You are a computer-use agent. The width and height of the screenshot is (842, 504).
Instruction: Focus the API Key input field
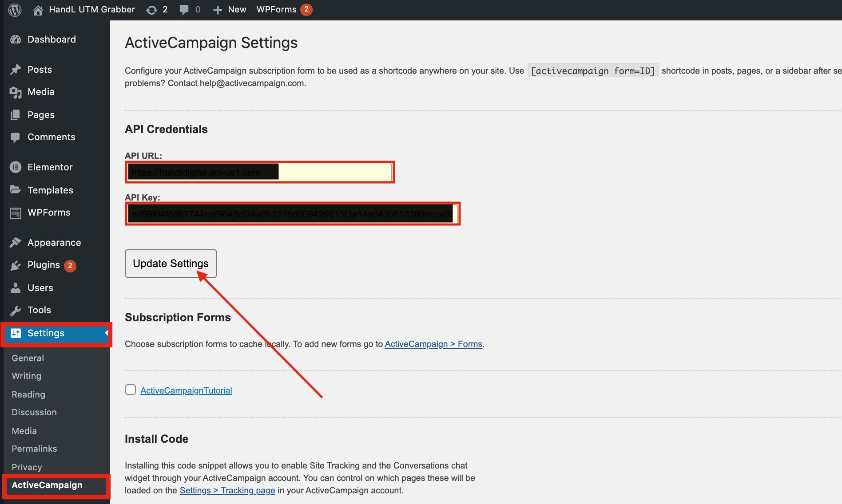292,214
